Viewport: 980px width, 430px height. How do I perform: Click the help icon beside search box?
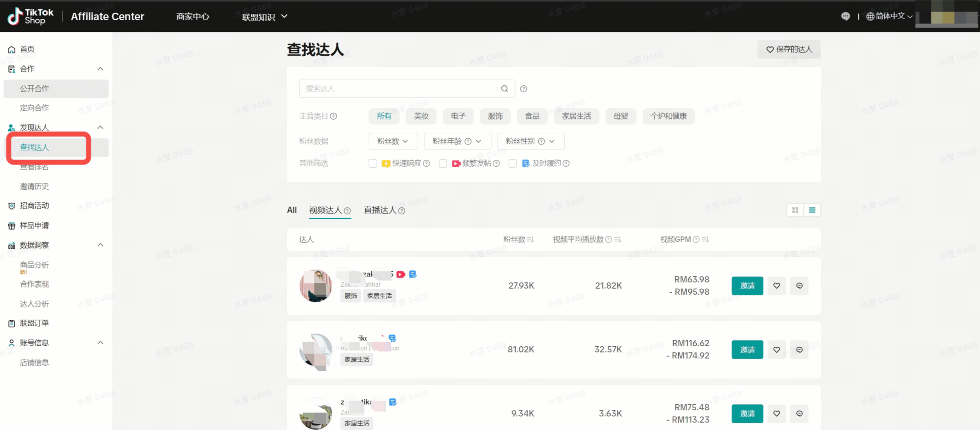(523, 89)
